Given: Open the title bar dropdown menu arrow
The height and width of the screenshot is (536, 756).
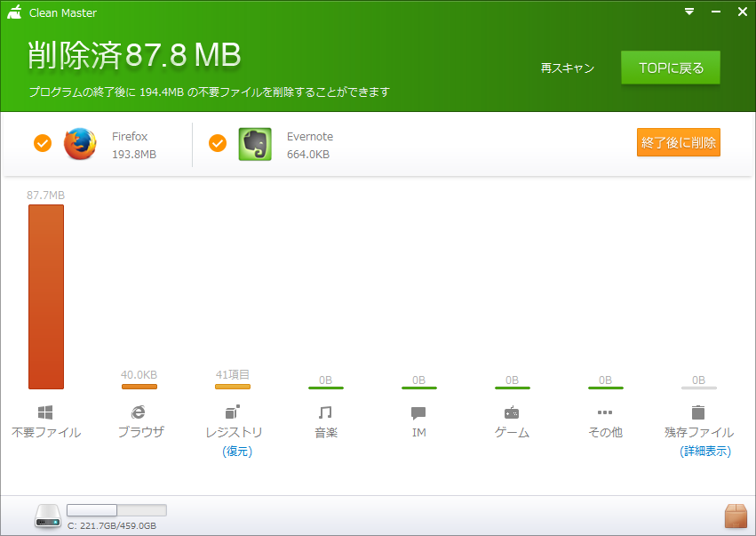Looking at the screenshot, I should coord(689,12).
